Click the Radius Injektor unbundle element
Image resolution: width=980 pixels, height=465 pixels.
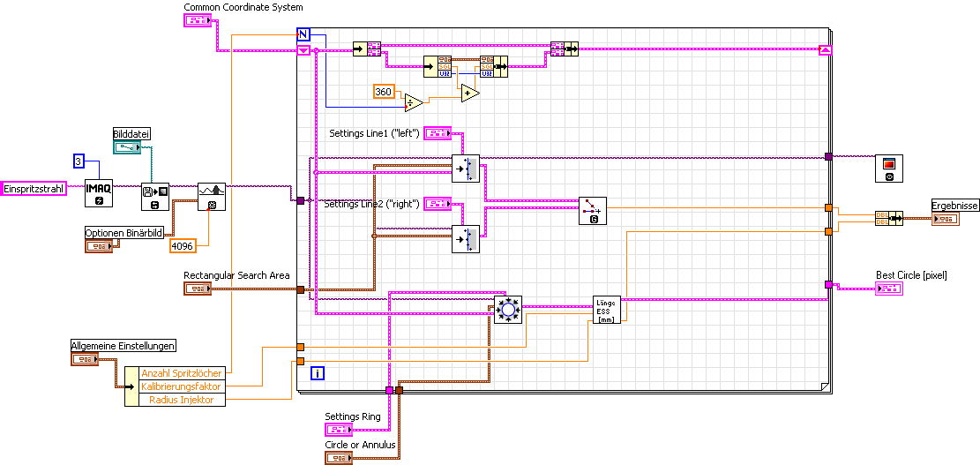pyautogui.click(x=181, y=400)
